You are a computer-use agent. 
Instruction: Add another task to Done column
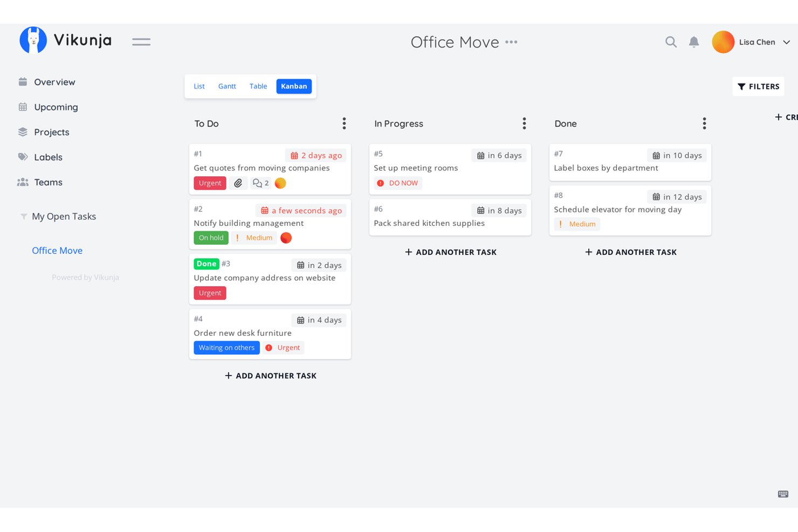631,252
